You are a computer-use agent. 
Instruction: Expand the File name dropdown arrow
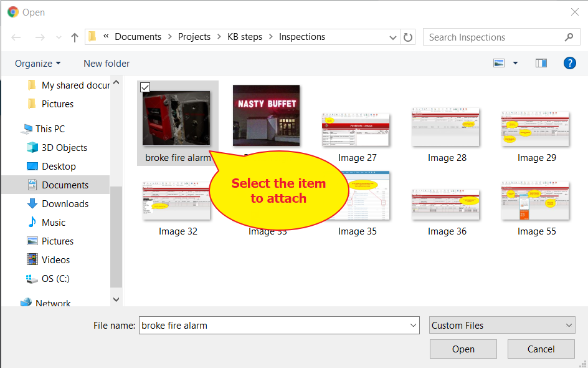click(413, 325)
